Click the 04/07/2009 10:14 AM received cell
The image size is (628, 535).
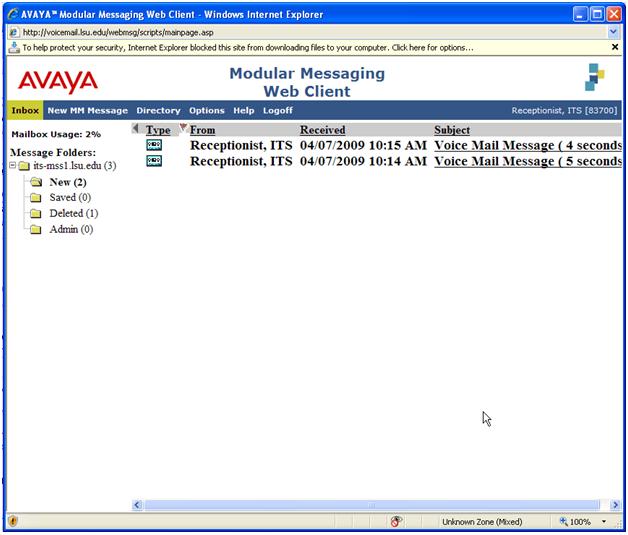[363, 161]
